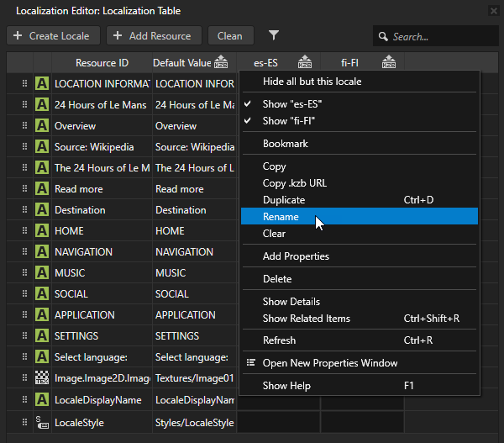Viewport: 504px width, 443px height.
Task: Click the kzb icon next to es-ES column
Action: click(305, 62)
